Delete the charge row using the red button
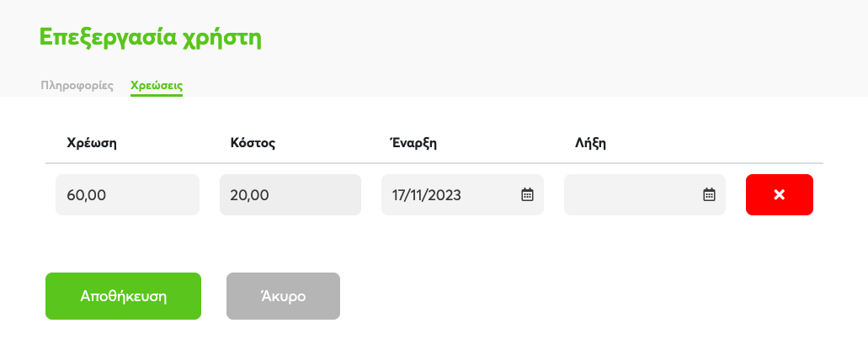The width and height of the screenshot is (868, 339). point(780,194)
